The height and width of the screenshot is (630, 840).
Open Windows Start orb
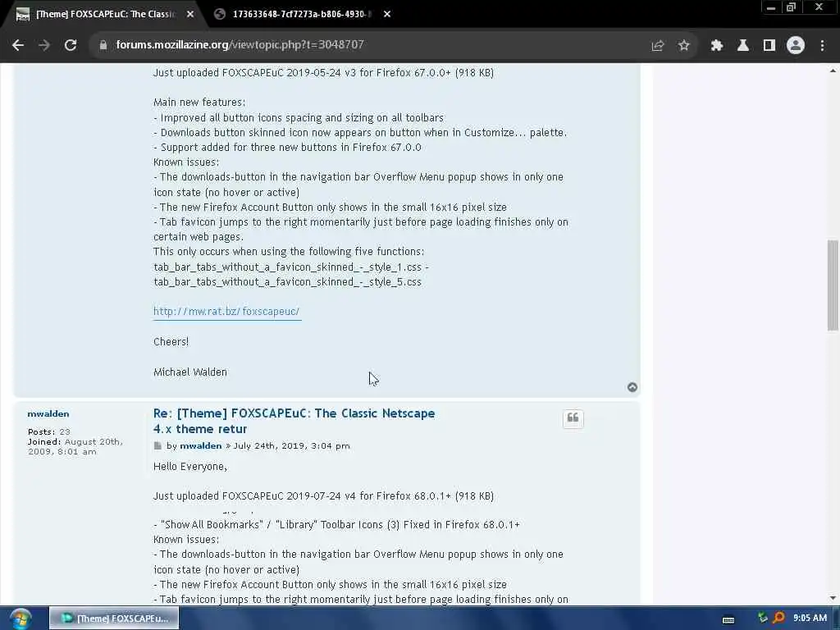[20, 619]
